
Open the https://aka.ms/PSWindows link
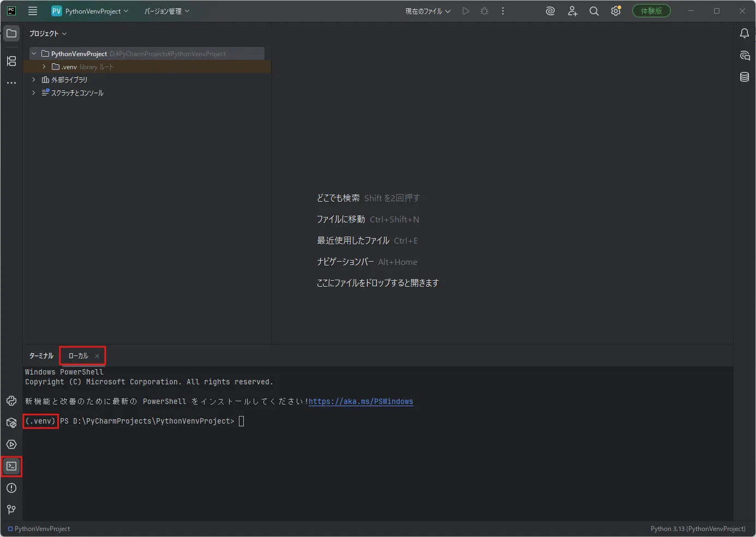click(361, 402)
